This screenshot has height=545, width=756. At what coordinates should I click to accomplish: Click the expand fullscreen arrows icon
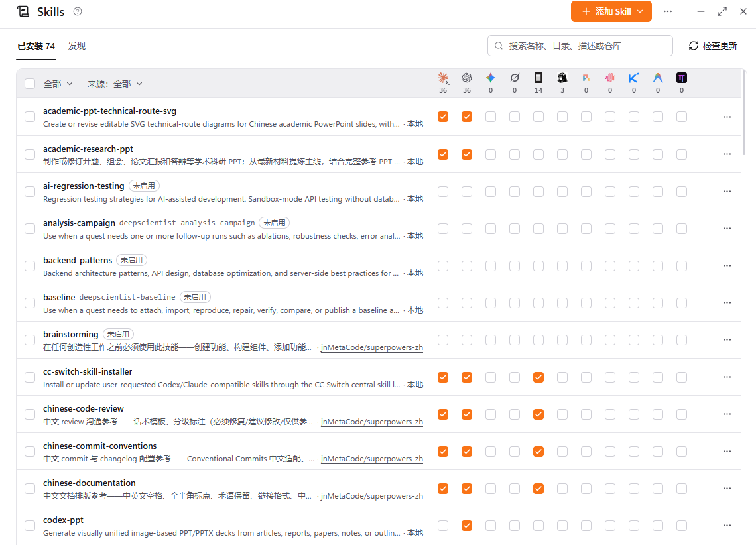click(722, 11)
